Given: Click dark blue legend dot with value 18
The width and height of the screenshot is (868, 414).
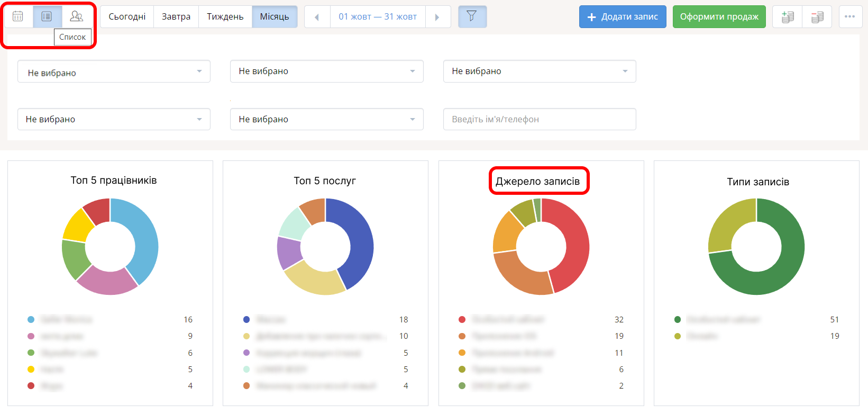Looking at the screenshot, I should coord(246,319).
